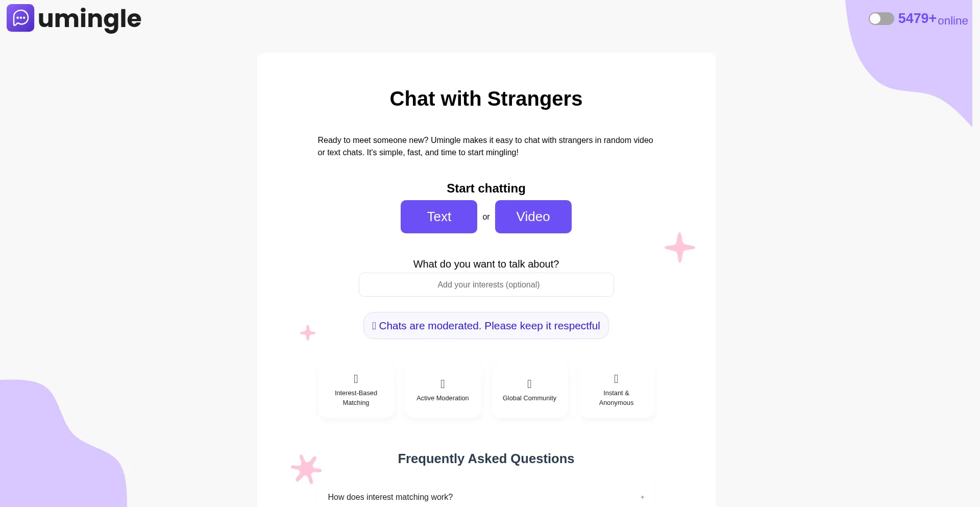Click the chats are moderated notice banner

(x=486, y=326)
